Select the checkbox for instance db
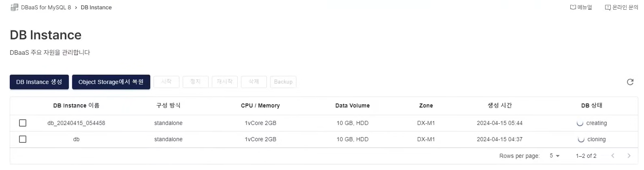644x170 pixels. point(23,139)
